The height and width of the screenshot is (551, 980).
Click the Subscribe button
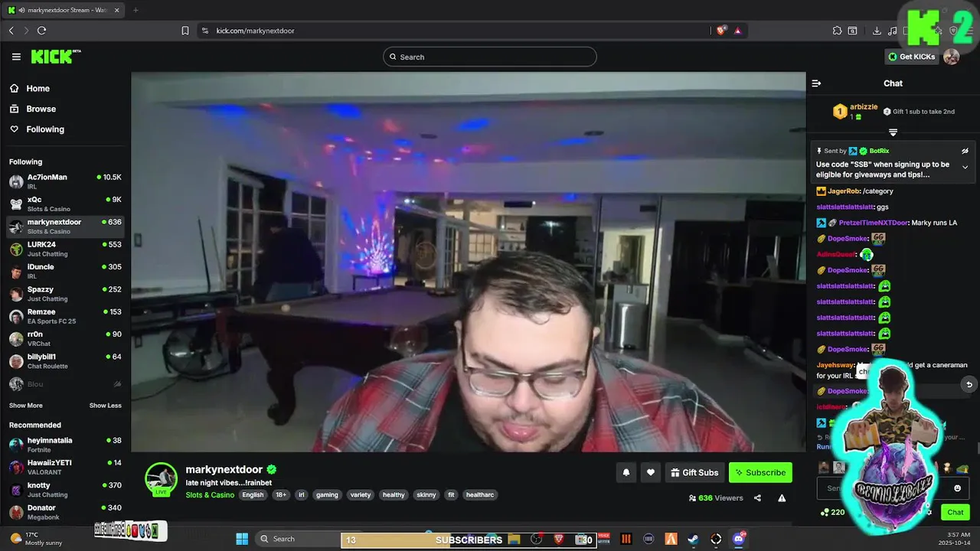tap(760, 472)
